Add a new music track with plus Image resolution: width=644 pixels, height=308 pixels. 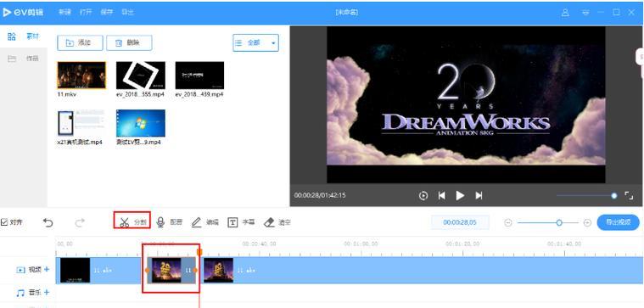47,293
